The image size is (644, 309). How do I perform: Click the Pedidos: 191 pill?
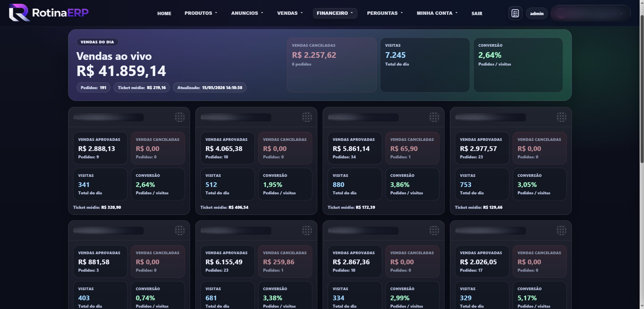click(93, 87)
